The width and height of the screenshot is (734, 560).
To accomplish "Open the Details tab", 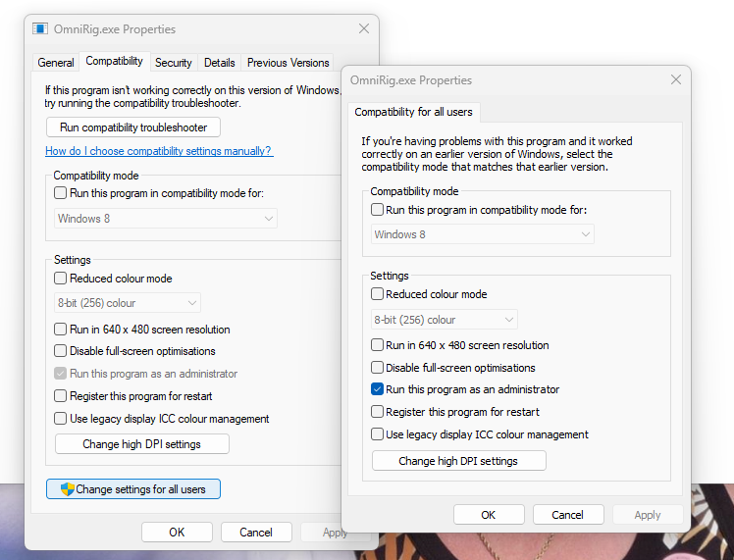I will tap(219, 63).
